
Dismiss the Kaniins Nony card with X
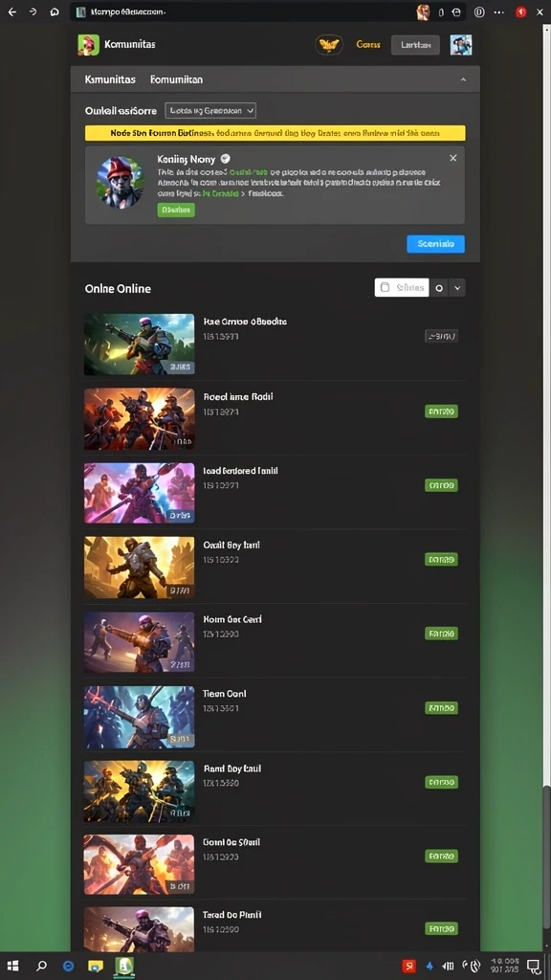[452, 158]
